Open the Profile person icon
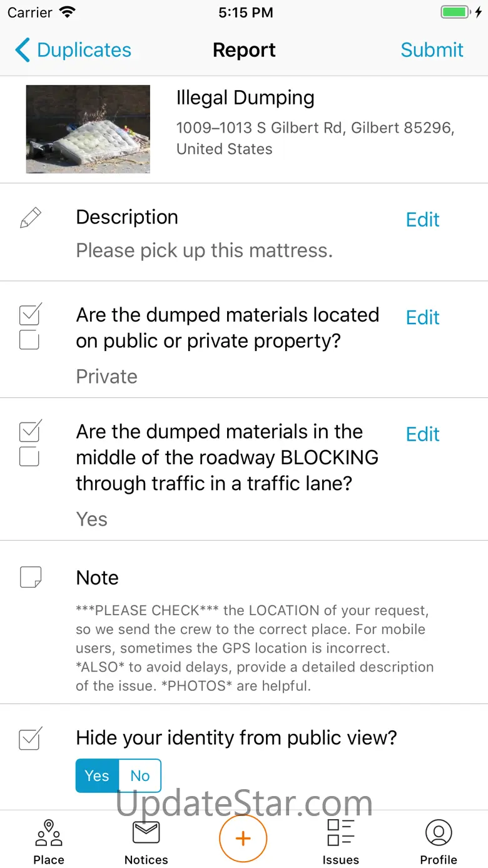Viewport: 488px width, 868px height. pyautogui.click(x=439, y=833)
